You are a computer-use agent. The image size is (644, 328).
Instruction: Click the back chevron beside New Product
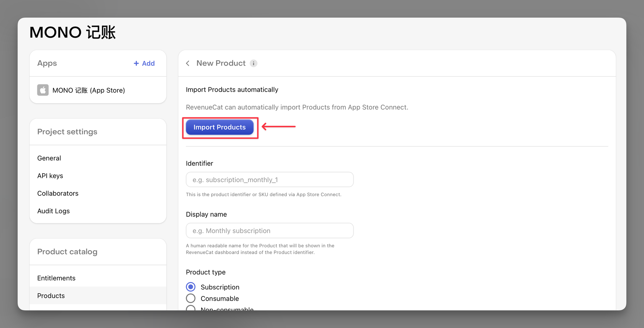coord(188,63)
